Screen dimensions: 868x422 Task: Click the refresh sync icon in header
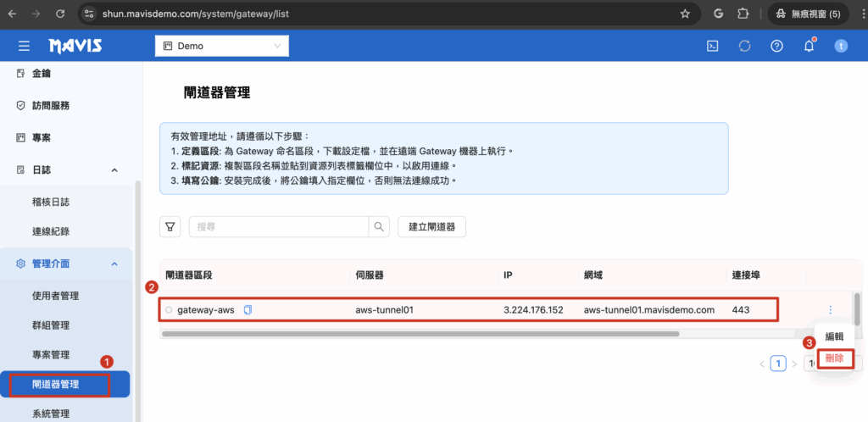click(x=745, y=46)
